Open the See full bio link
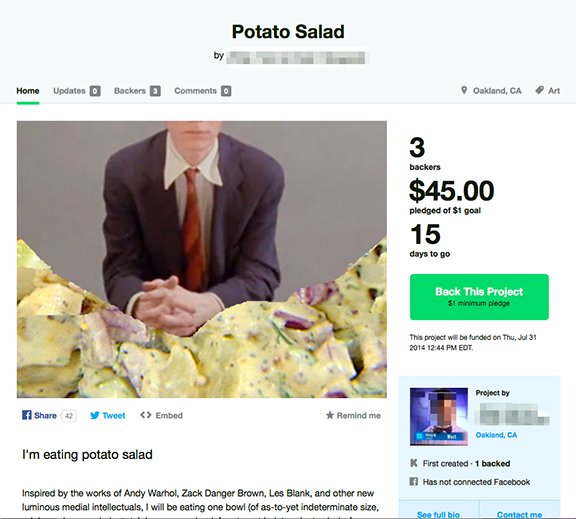Viewport: 576px width, 519px height. coord(438,515)
